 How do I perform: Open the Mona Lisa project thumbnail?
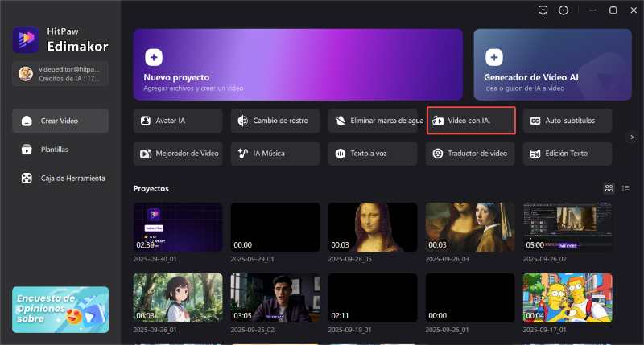click(373, 228)
